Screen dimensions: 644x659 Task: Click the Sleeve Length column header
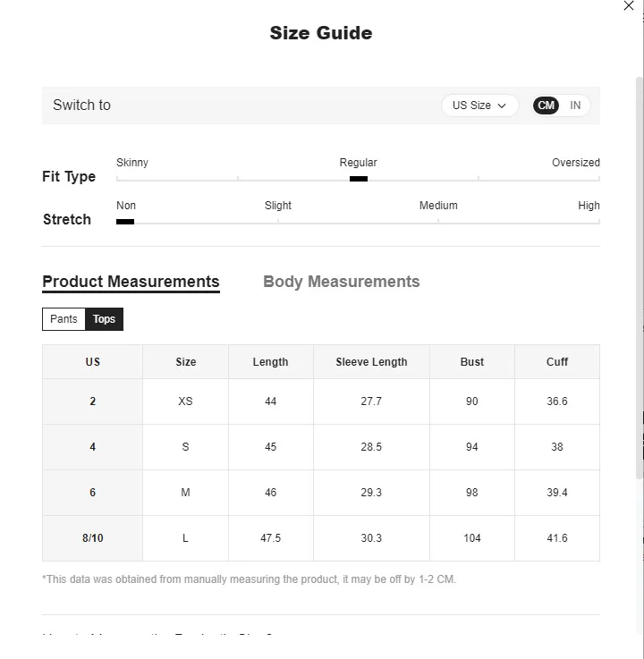(371, 362)
